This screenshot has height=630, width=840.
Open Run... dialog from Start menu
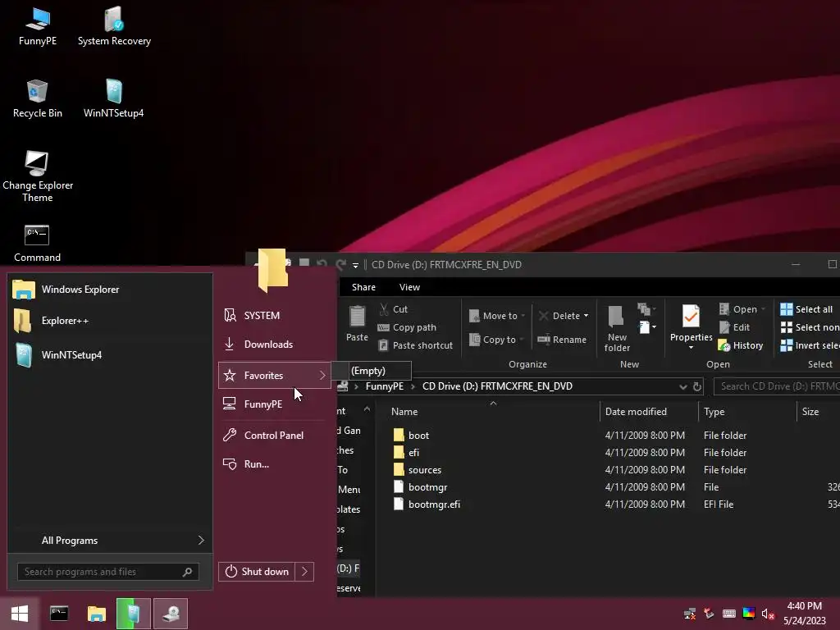coord(274,464)
